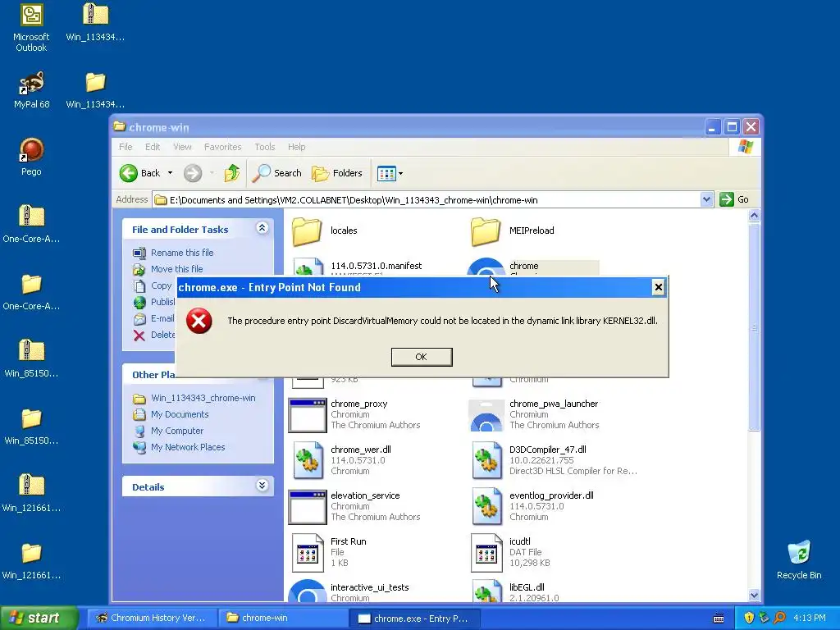Viewport: 840px width, 630px height.
Task: Click the 4:13 PM taskbar clock
Action: [810, 618]
